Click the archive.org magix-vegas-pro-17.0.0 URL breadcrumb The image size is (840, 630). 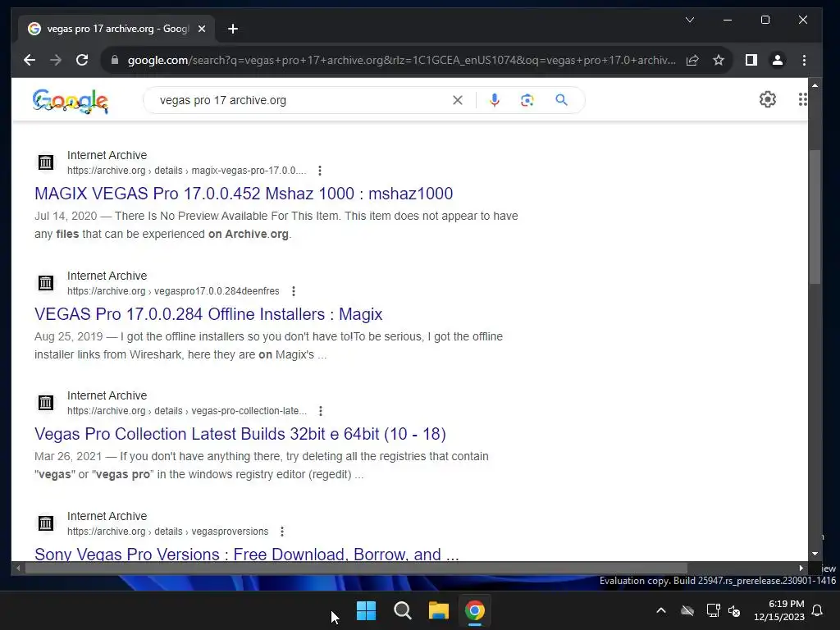click(x=186, y=171)
